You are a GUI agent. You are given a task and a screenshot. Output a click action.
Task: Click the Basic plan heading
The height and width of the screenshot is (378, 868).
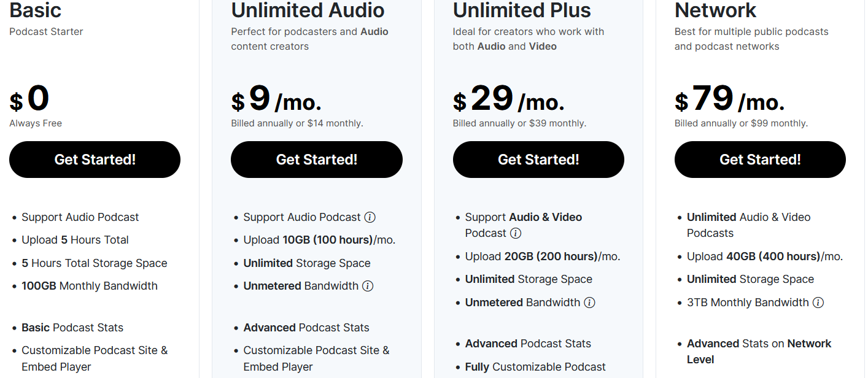point(36,10)
